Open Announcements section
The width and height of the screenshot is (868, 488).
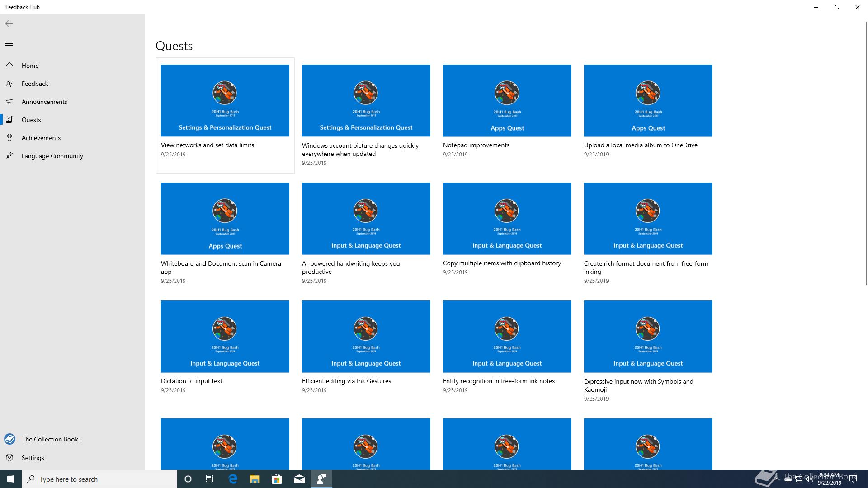point(44,102)
